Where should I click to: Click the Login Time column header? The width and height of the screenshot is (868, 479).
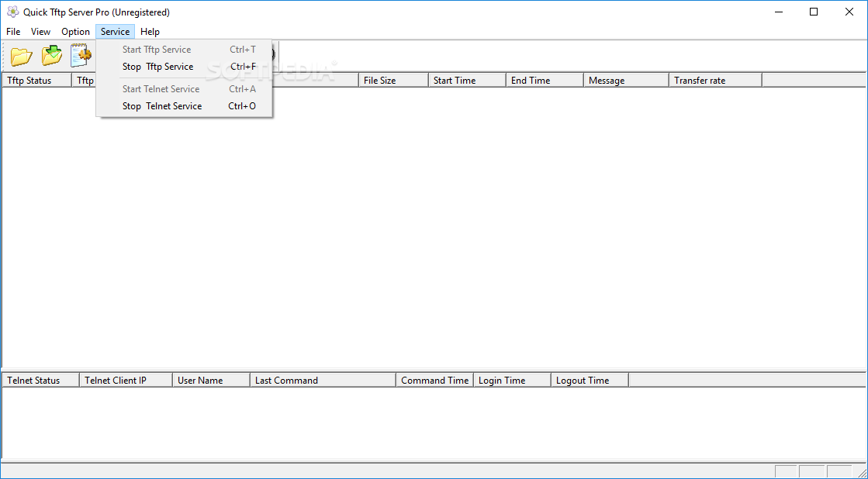coord(513,380)
